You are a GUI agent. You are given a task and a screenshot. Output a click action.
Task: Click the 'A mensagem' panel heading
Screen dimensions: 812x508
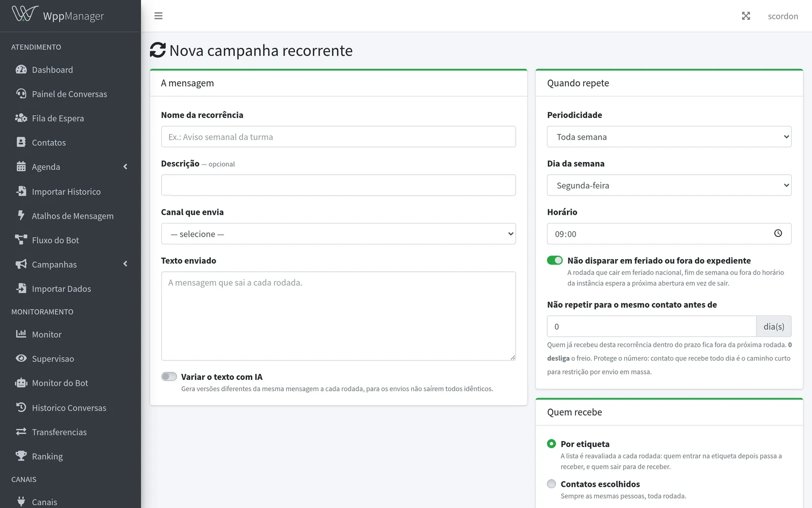tap(187, 83)
